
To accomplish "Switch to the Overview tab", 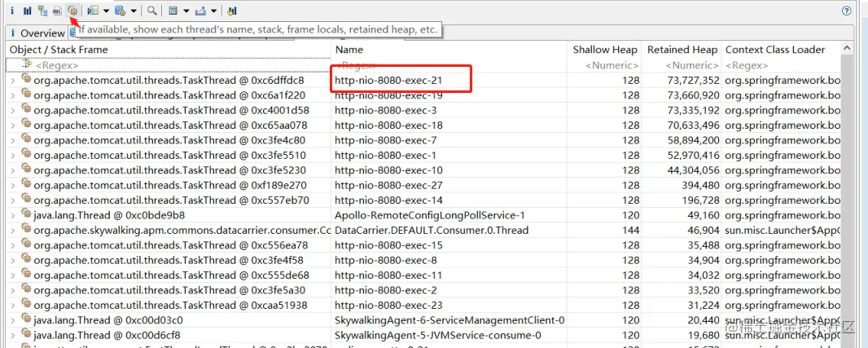I will coord(37,33).
